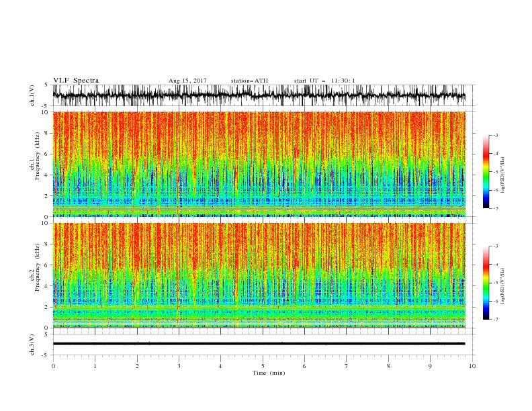532x411 pixels.
Task: Click inside the ch.1 spectrogram panel
Action: click(x=259, y=164)
